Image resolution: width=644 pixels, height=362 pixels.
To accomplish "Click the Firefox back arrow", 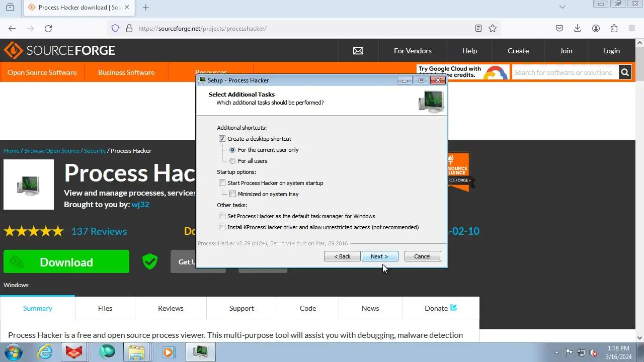I will pyautogui.click(x=12, y=29).
